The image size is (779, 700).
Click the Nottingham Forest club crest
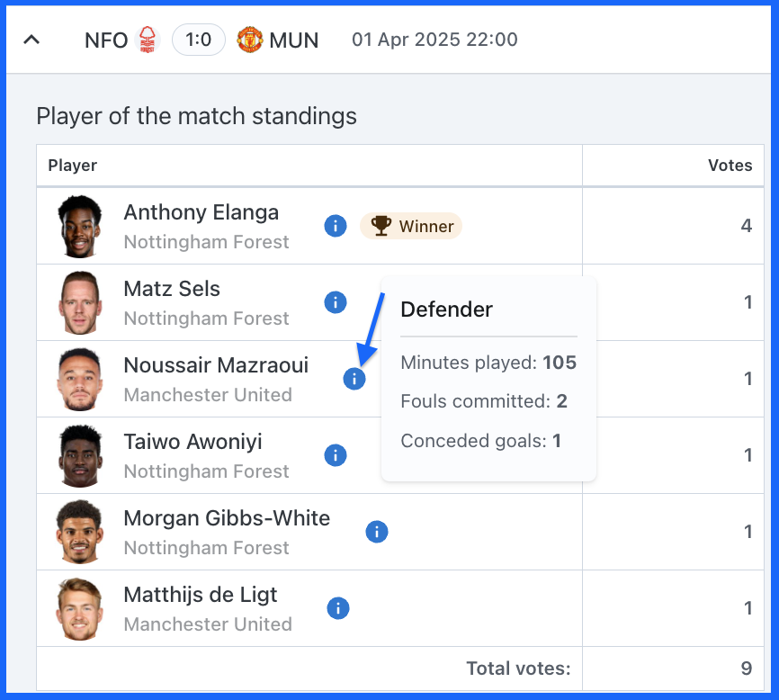[147, 40]
